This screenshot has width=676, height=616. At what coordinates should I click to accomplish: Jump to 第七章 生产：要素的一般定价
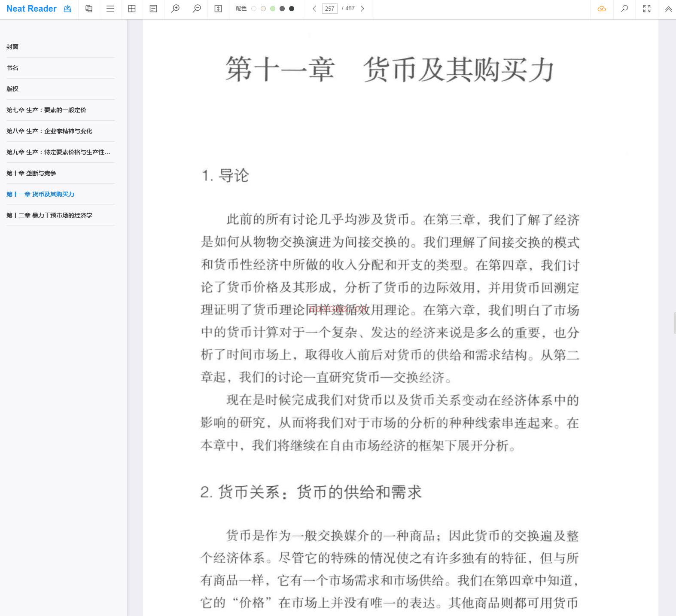[61, 110]
